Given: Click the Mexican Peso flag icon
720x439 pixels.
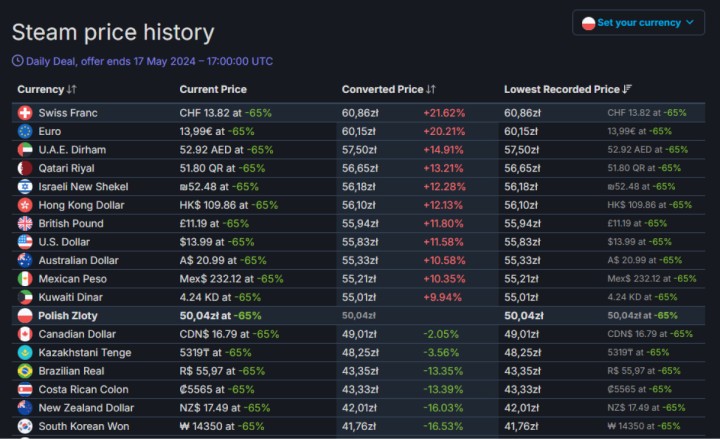Looking at the screenshot, I should 25,279.
